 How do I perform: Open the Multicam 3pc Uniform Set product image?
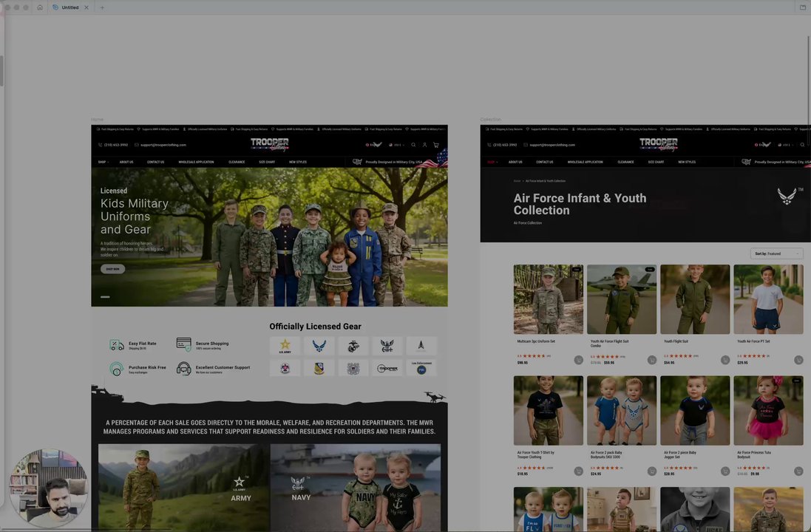point(549,299)
